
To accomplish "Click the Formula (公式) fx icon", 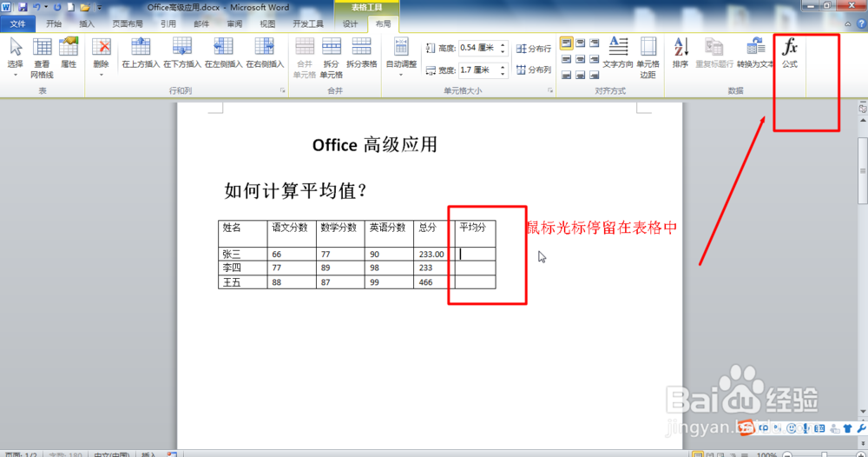I will pyautogui.click(x=789, y=54).
